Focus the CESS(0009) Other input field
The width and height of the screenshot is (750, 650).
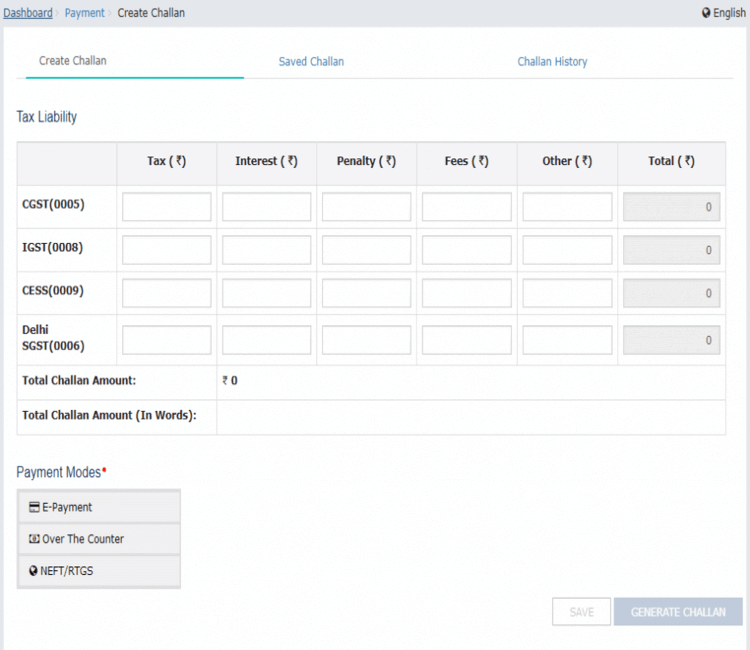[x=567, y=293]
